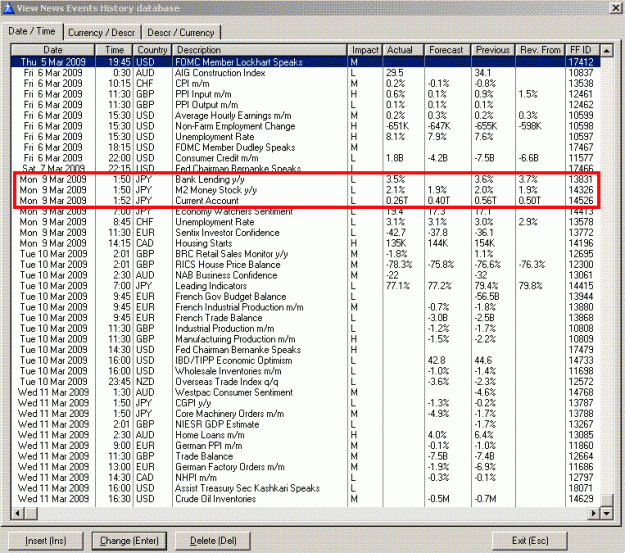Click the horizontal scrollbar left arrow
The height and width of the screenshot is (553, 625).
click(18, 513)
